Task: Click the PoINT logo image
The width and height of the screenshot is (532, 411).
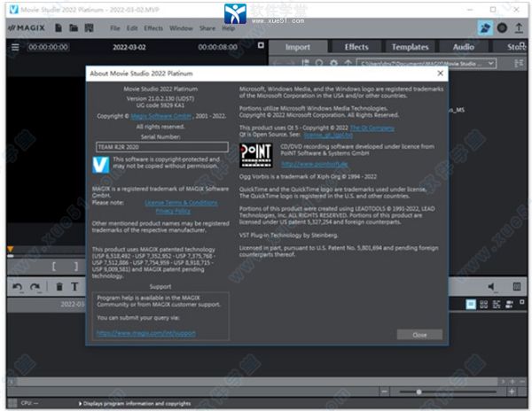Action: (x=256, y=155)
